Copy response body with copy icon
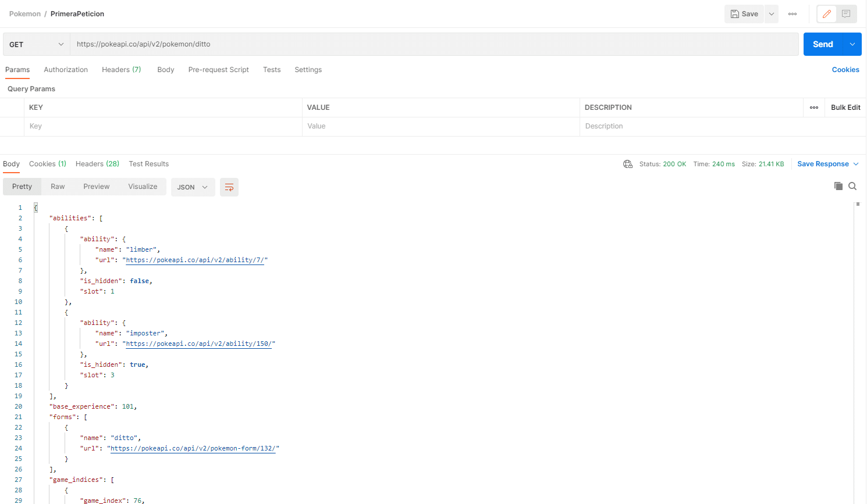 (838, 186)
